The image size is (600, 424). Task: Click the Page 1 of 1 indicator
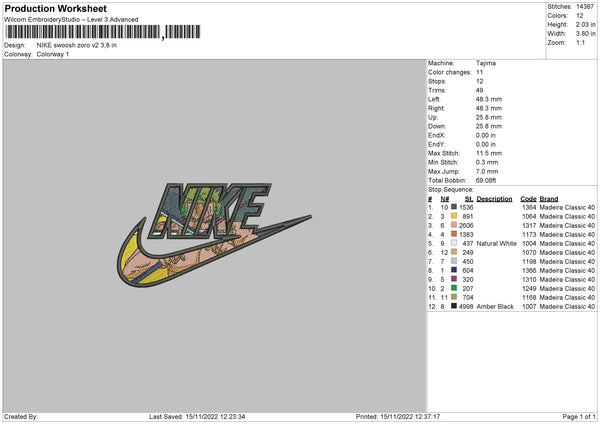579,417
